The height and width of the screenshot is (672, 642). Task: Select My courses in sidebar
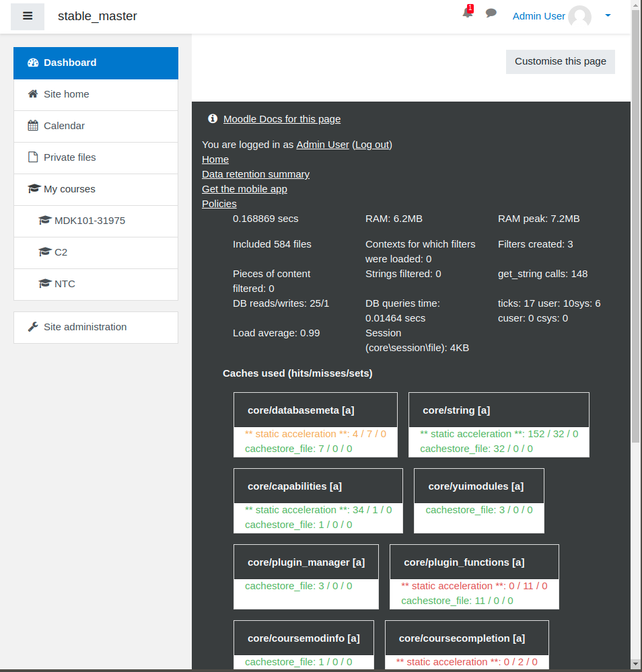tap(96, 190)
